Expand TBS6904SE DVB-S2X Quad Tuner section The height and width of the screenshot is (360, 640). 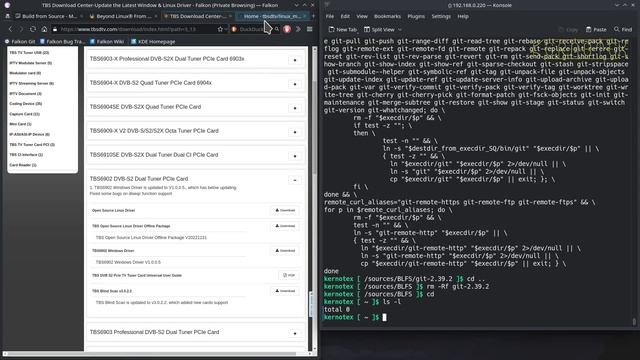295,108
